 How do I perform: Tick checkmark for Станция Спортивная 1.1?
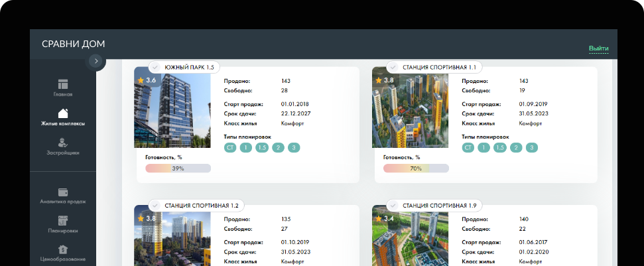point(393,67)
